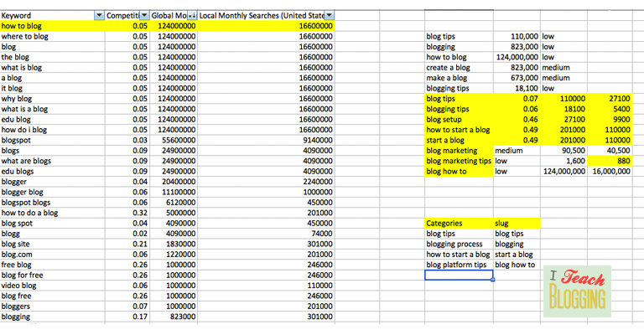The image size is (644, 335).
Task: Open the Global Monthly column sort dropdown
Action: pyautogui.click(x=191, y=16)
